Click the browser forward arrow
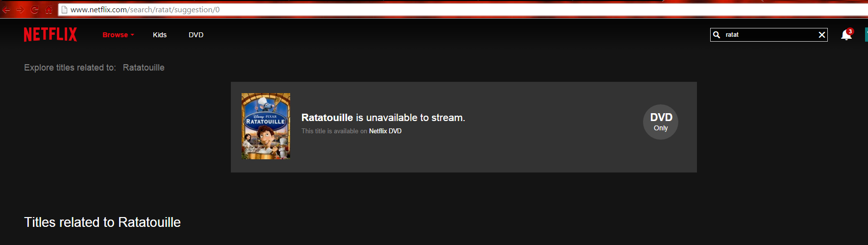Viewport: 868px width, 245px height. click(x=20, y=9)
